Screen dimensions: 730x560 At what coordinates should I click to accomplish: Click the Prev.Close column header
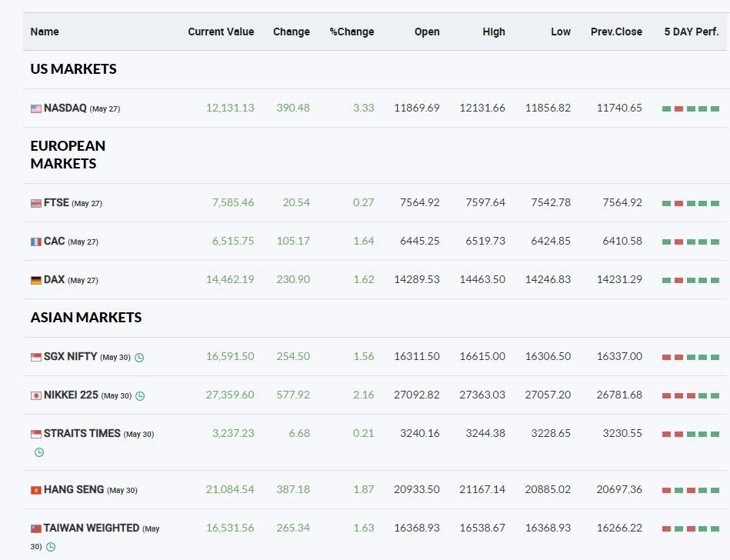[x=616, y=32]
